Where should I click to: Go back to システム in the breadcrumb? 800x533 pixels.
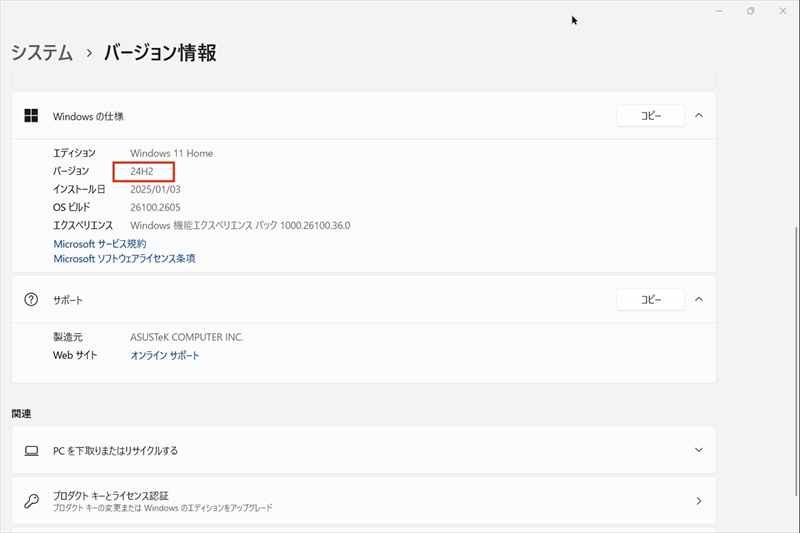[x=42, y=53]
